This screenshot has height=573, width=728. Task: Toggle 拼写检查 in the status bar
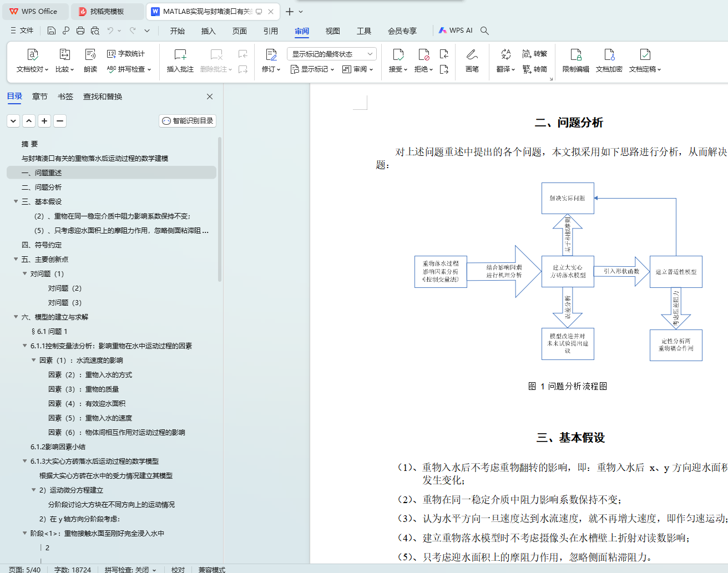[x=130, y=569]
